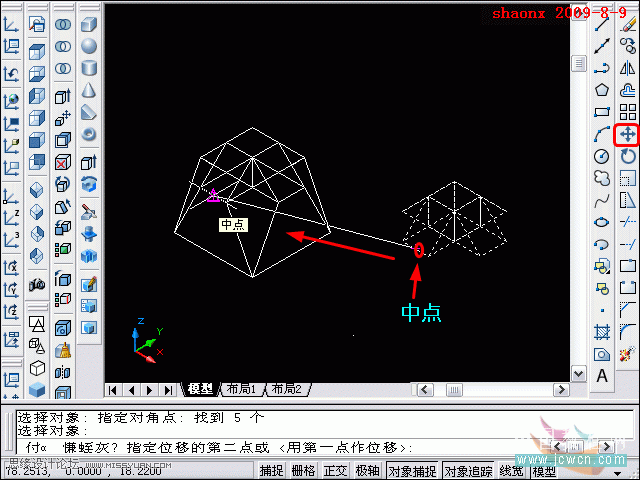Create a solid Cylinder
The width and height of the screenshot is (640, 480).
[x=89, y=68]
